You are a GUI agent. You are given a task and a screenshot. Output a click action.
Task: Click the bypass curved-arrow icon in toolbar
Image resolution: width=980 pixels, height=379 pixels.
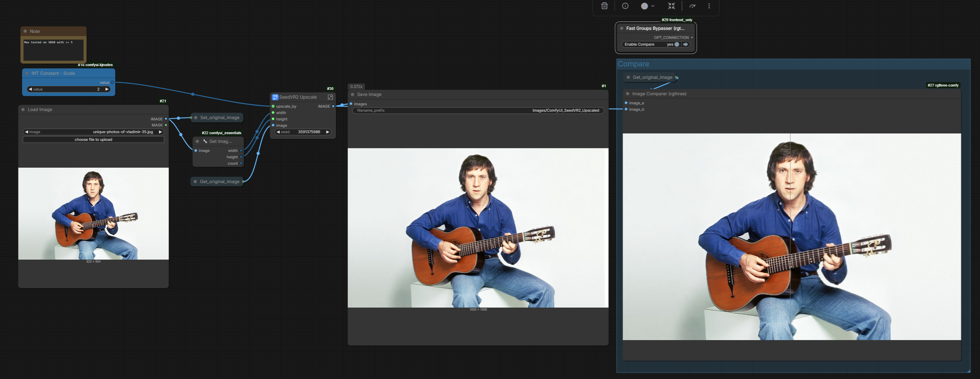tap(692, 6)
